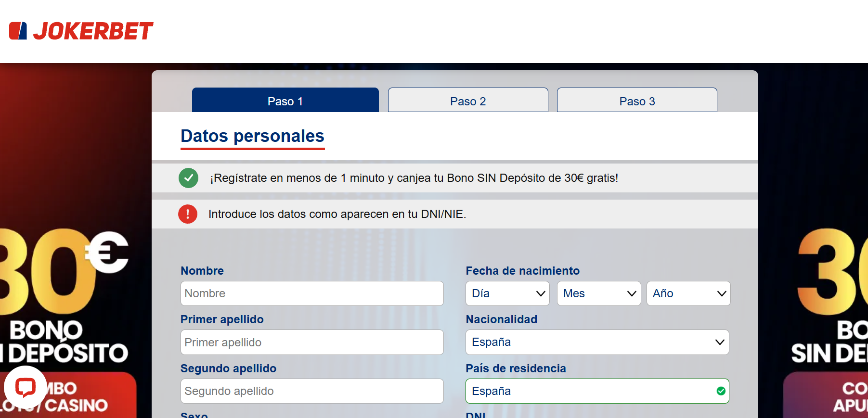Click the Fecha de nacimiento label

(522, 271)
